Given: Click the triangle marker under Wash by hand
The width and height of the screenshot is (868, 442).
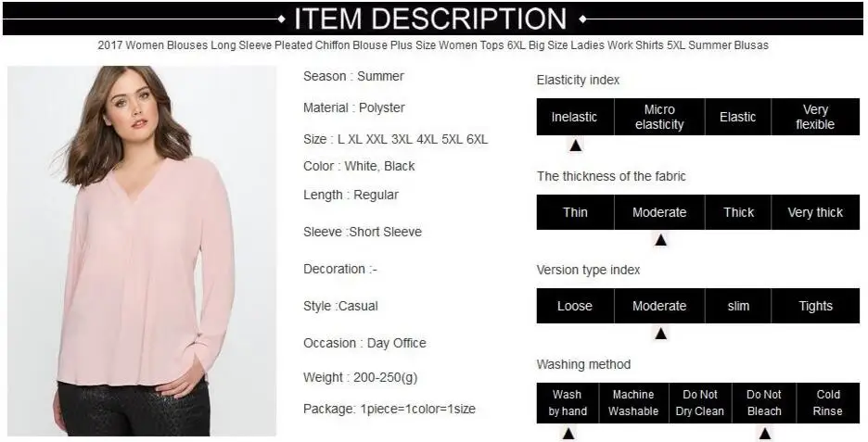Looking at the screenshot, I should point(568,433).
